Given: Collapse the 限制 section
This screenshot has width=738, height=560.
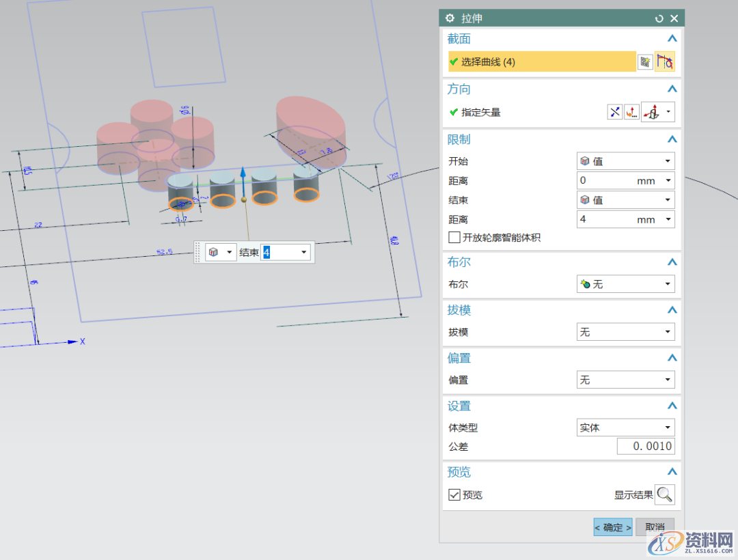Looking at the screenshot, I should pos(672,139).
